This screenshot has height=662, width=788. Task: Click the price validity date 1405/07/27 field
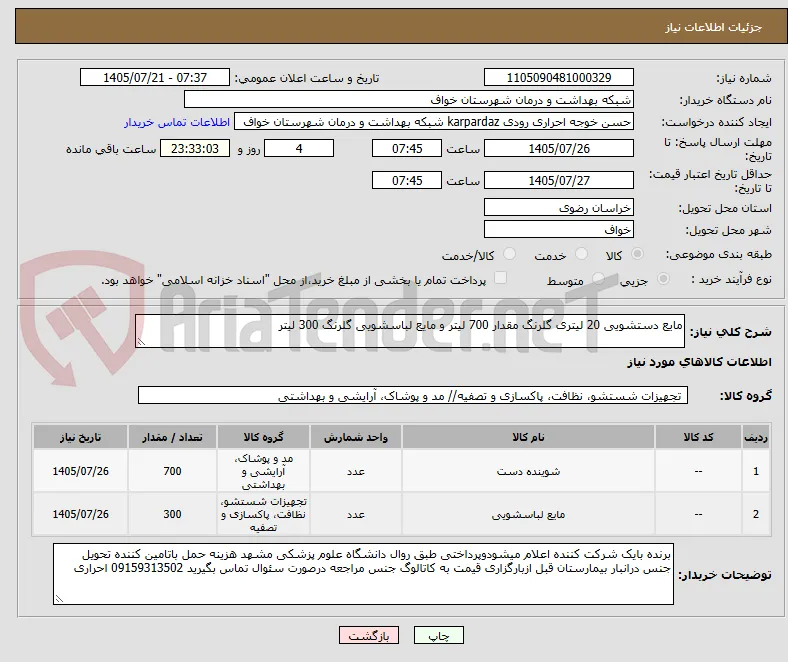tap(559, 180)
